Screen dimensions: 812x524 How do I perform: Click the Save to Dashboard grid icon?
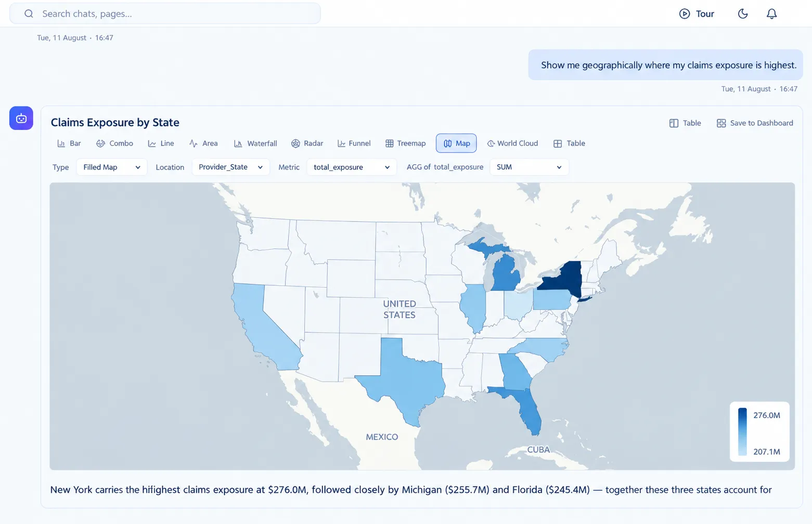[x=721, y=123]
